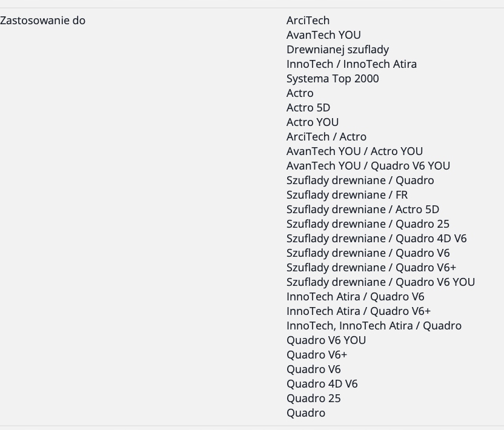Choose "Szuflady drewniane / Quadro 25" item

tap(368, 224)
